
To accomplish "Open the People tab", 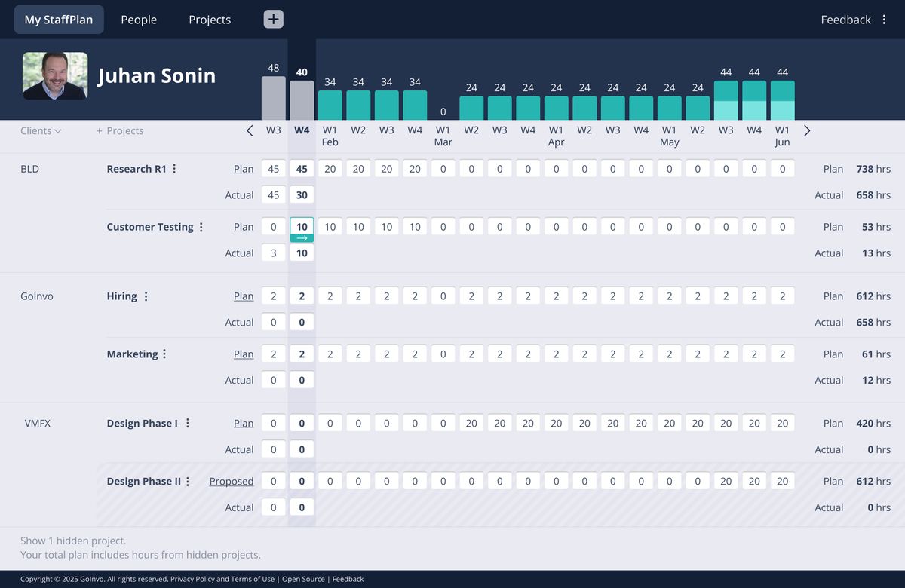I will click(139, 20).
